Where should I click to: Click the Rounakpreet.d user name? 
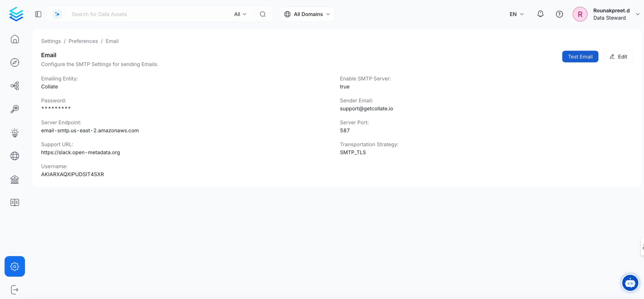[611, 11]
